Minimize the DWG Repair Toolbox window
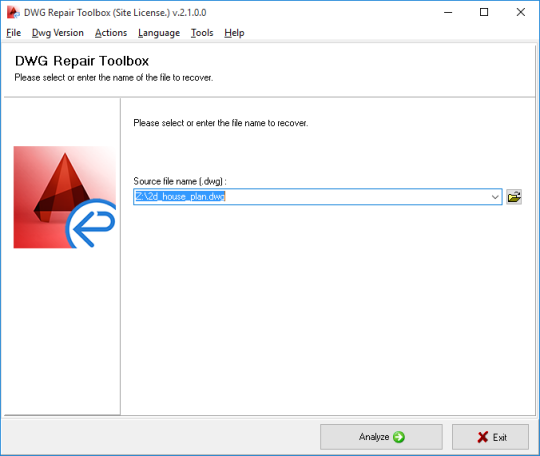The height and width of the screenshot is (456, 540). 448,12
